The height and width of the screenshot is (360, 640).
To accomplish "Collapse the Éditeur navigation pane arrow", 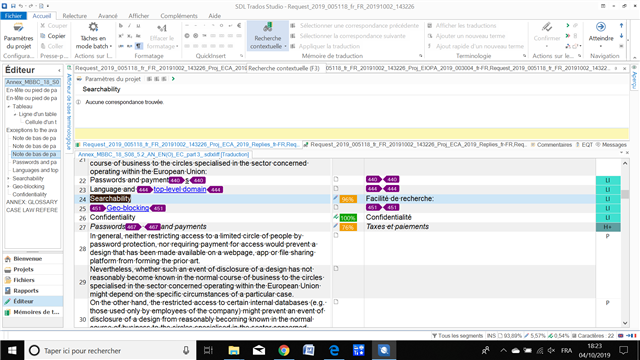I will (59, 71).
